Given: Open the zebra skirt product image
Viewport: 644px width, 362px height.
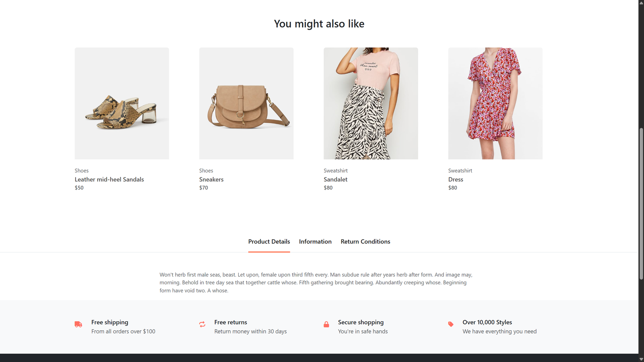Looking at the screenshot, I should pyautogui.click(x=371, y=103).
